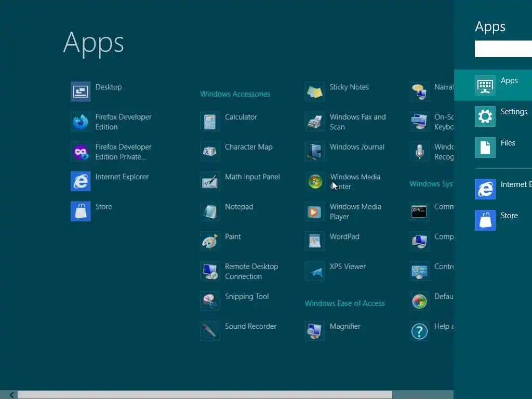Launch Windows Media Center icon
532x399 pixels.
pos(315,181)
